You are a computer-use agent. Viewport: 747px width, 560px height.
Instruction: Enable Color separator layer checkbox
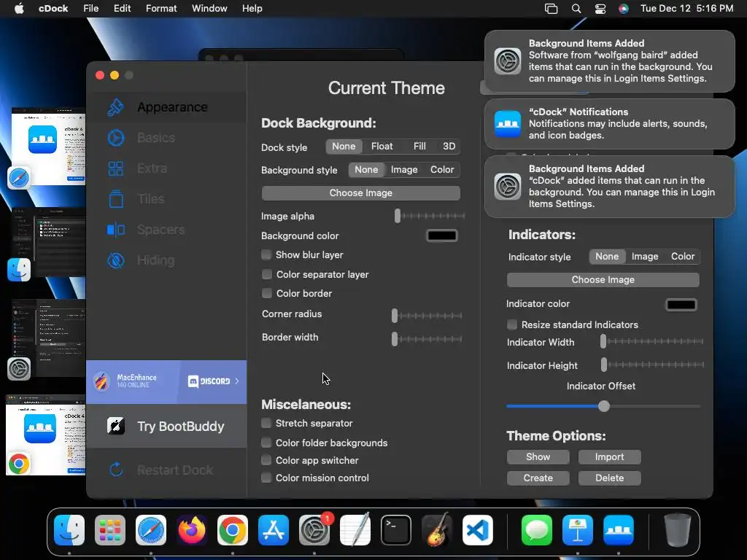267,274
